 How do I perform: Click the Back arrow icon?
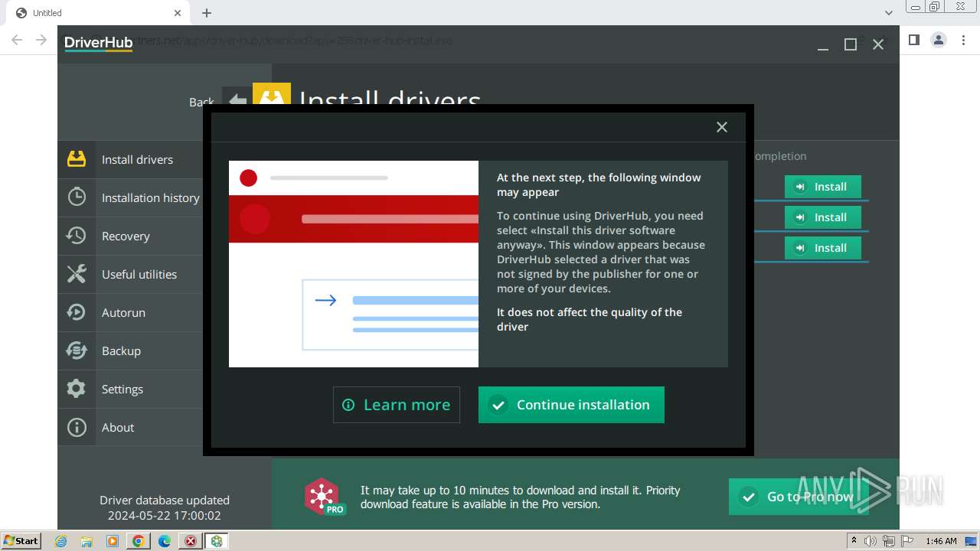[237, 100]
